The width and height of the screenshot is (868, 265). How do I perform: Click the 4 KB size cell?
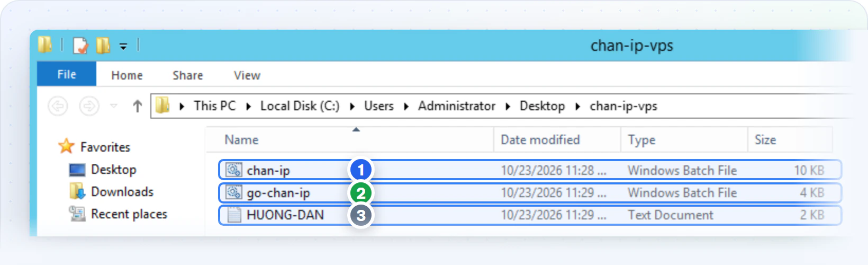(x=812, y=193)
